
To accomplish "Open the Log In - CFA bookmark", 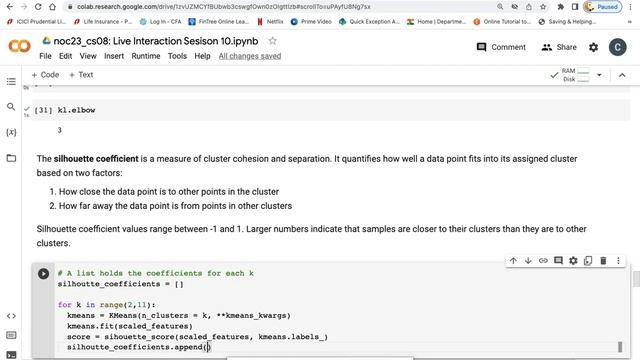I will coord(160,22).
